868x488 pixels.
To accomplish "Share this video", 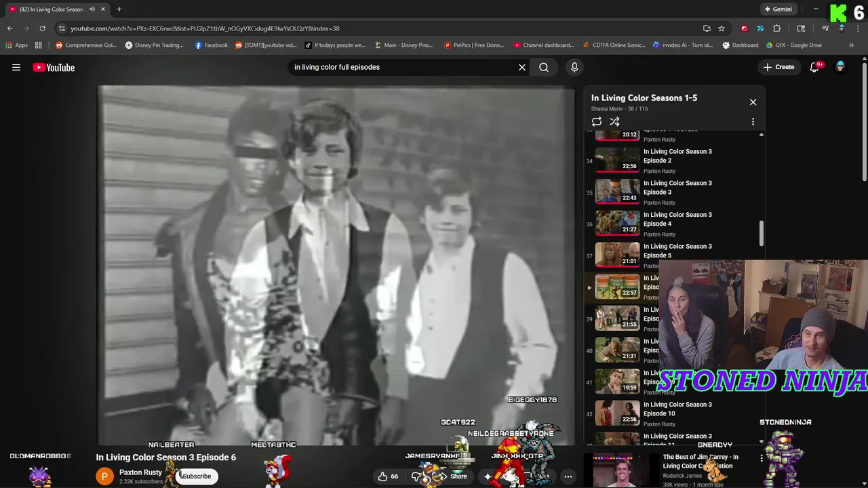I will click(x=452, y=476).
